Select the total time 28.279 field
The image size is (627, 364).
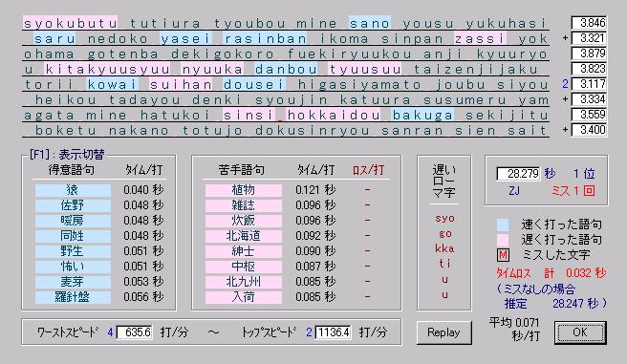coord(518,174)
